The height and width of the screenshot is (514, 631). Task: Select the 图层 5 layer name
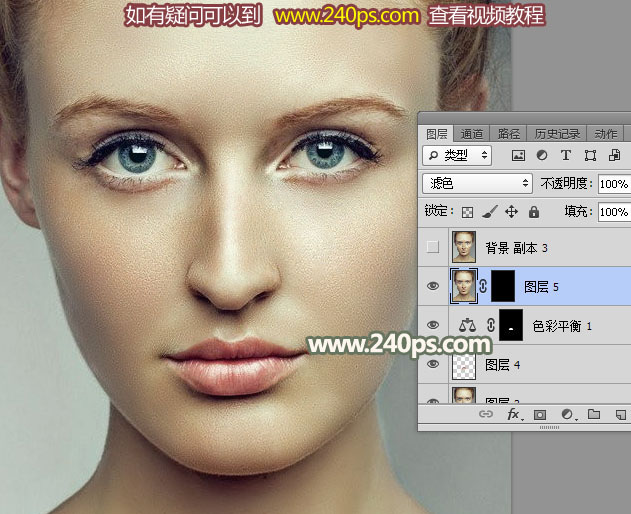tap(541, 287)
